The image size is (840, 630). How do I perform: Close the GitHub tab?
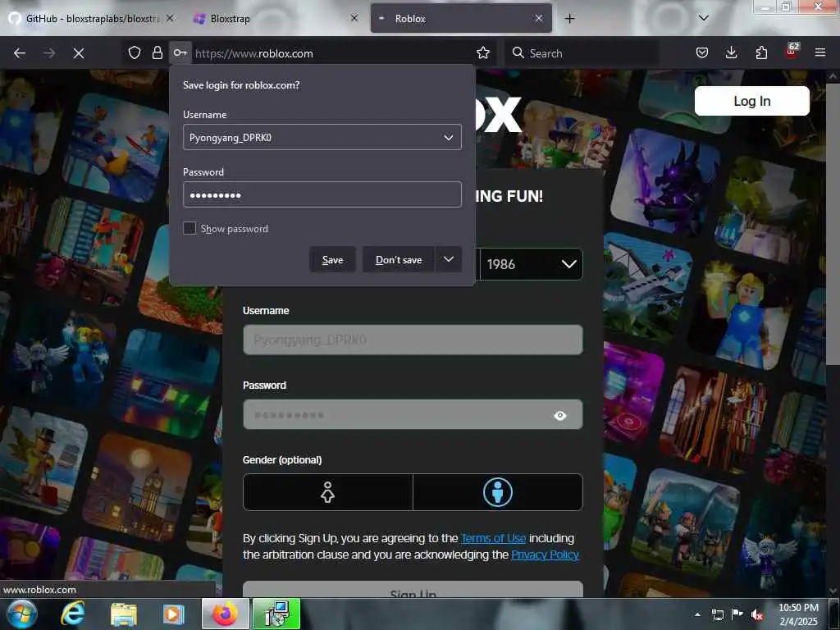pyautogui.click(x=169, y=18)
